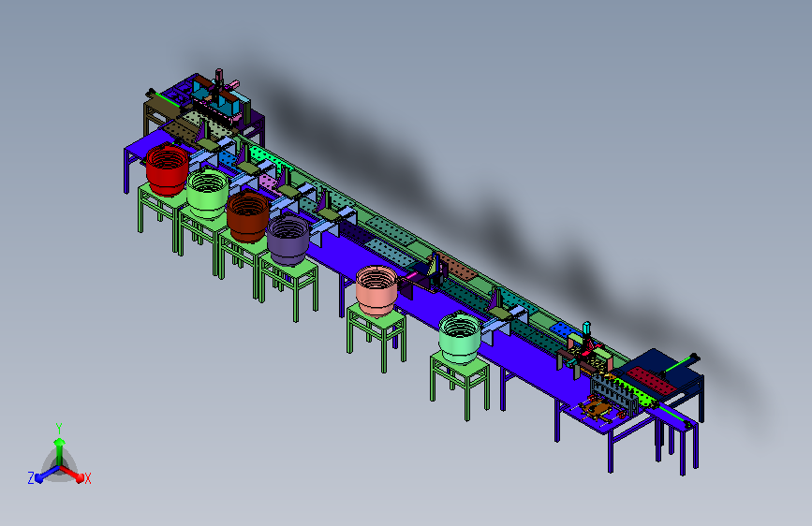
Task: Select the light green bowl beside the red bowl
Action: coord(208,194)
